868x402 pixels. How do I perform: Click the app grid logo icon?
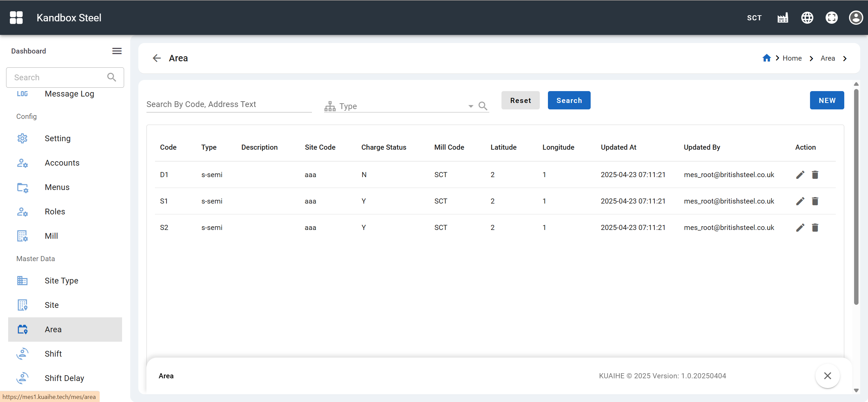(x=16, y=18)
